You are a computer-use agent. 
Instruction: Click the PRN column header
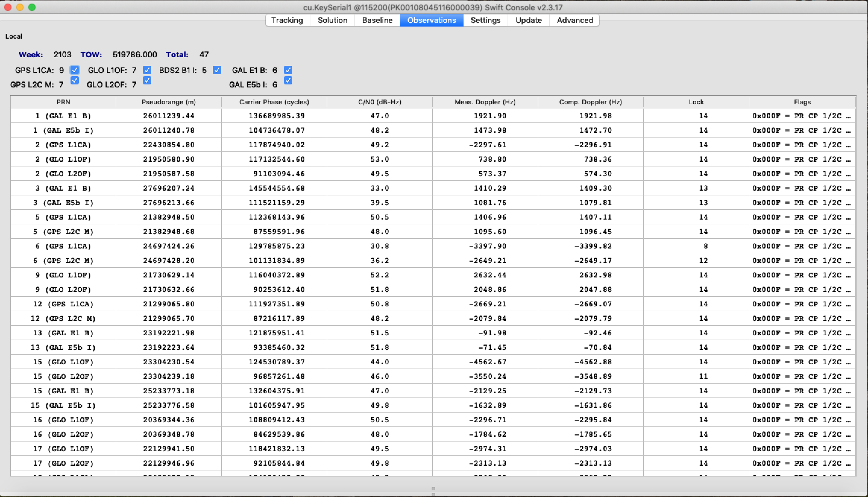point(63,102)
